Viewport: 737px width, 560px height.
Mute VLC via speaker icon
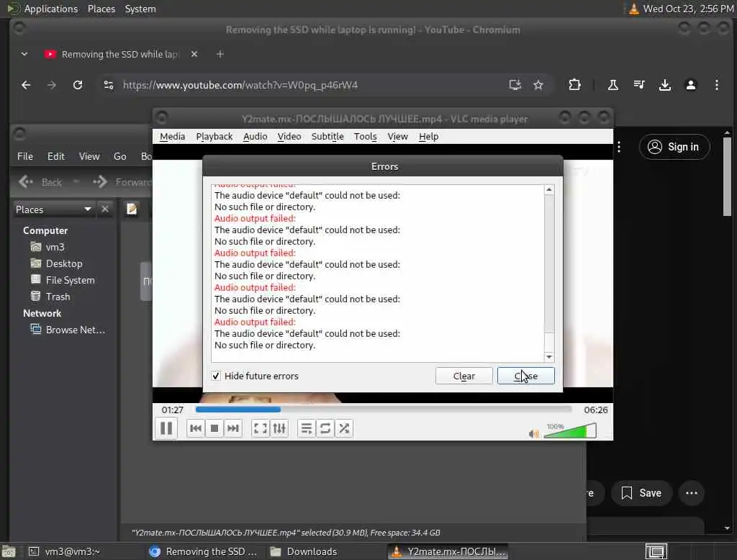(533, 433)
